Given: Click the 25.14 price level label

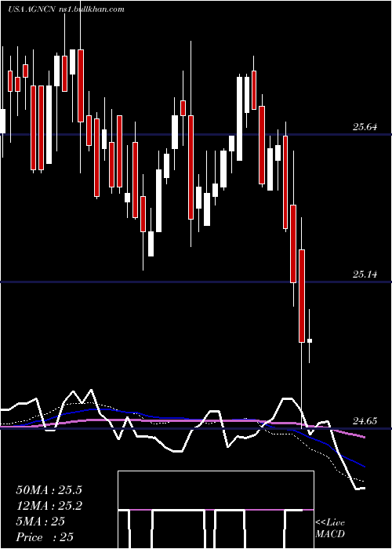Looking at the screenshot, I should [x=365, y=274].
